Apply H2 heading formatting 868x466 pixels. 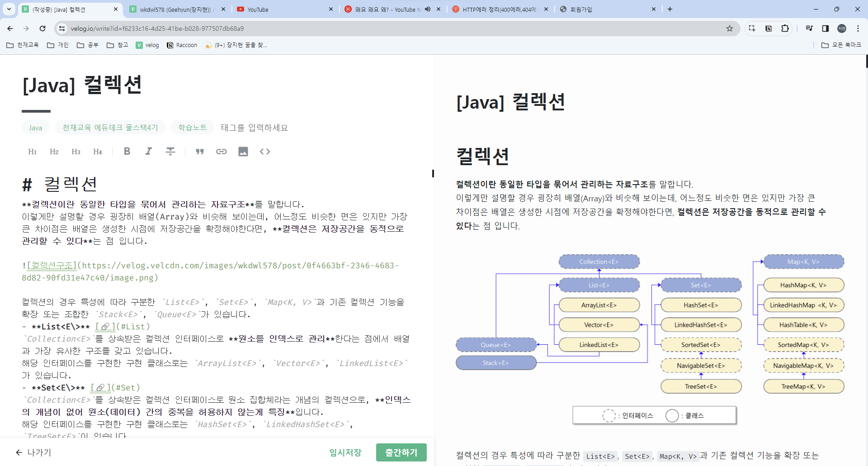(54, 152)
